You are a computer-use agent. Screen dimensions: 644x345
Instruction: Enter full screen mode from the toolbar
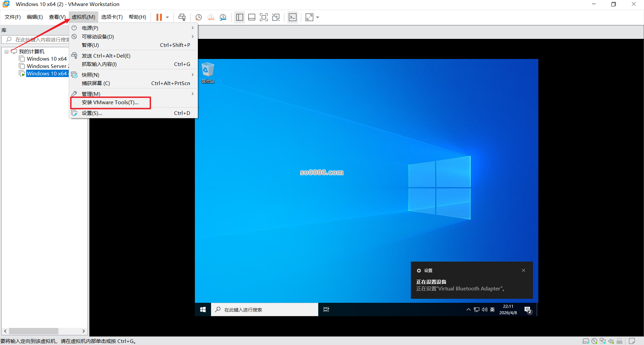[264, 17]
